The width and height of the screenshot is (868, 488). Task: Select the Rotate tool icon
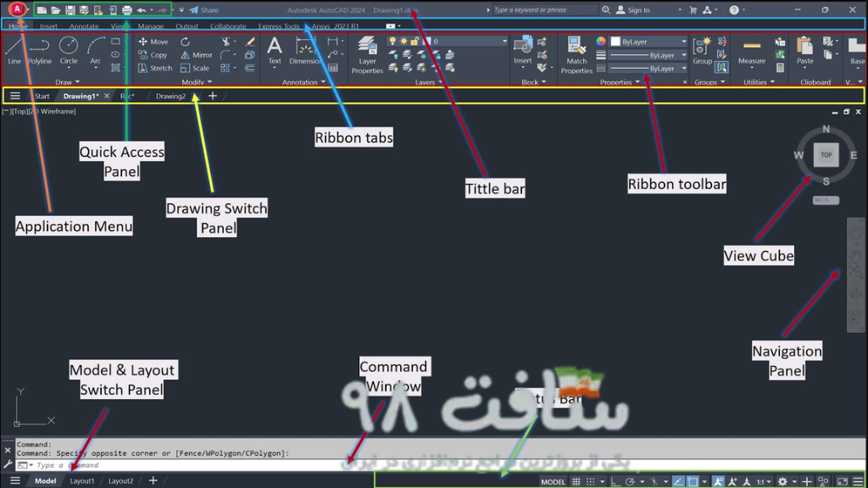185,42
